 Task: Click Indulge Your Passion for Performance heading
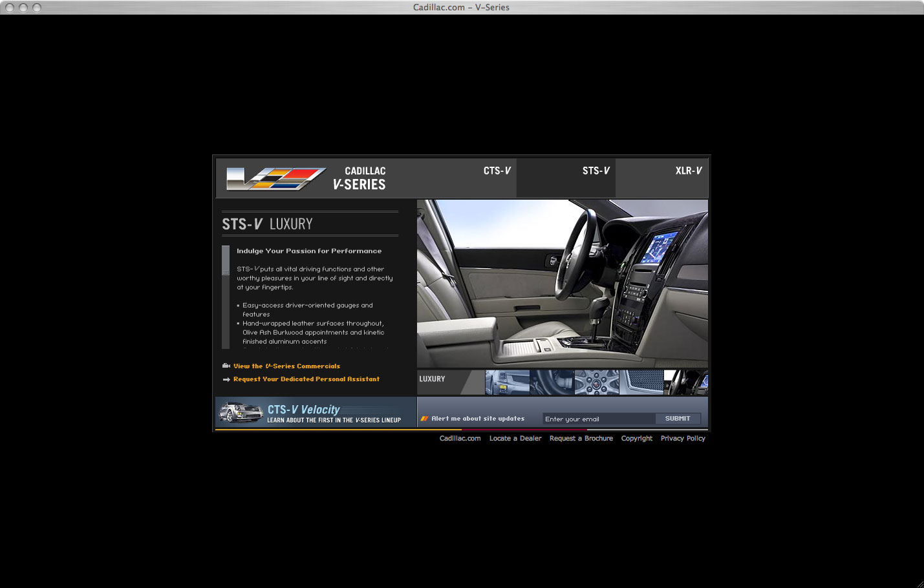click(309, 251)
